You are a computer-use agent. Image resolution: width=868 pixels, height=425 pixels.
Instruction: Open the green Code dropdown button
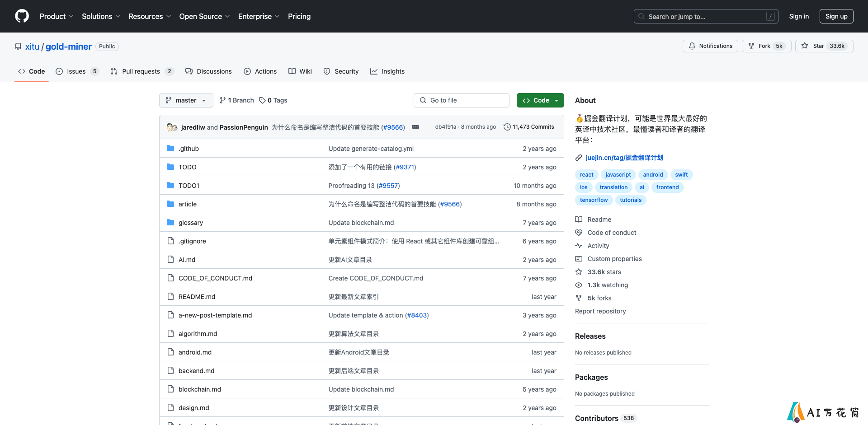coord(540,100)
